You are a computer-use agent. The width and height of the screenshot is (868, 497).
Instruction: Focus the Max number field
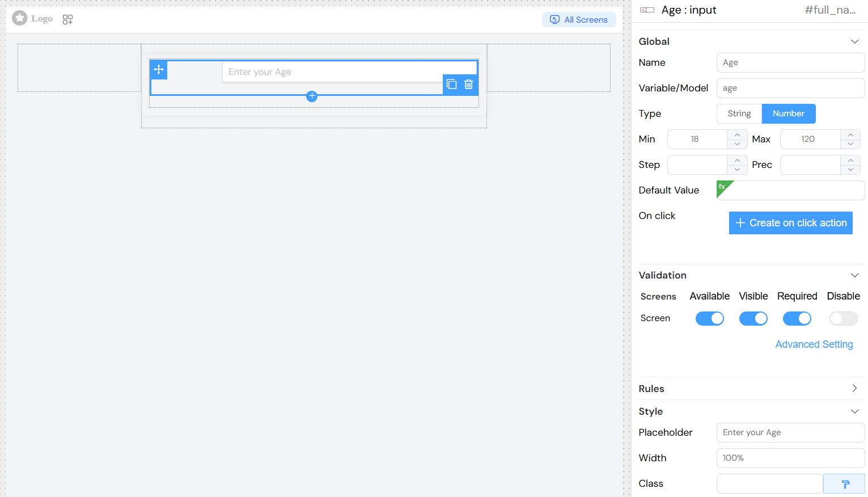point(810,139)
